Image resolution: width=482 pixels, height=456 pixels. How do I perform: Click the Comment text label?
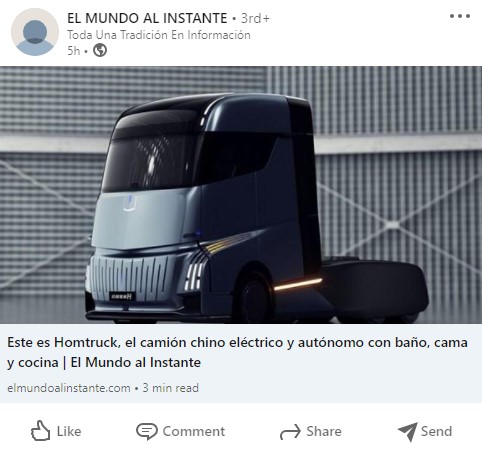pos(194,431)
